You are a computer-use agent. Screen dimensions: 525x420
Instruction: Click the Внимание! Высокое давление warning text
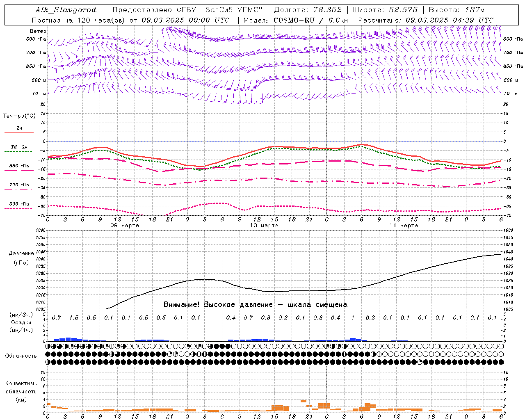pos(256,305)
